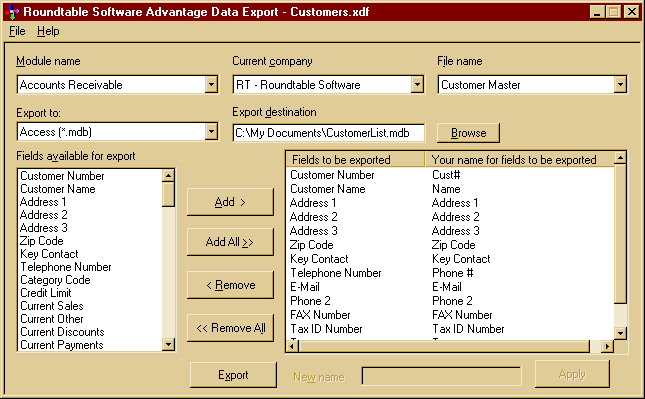Click the disabled Apply button
This screenshot has width=645, height=399.
pyautogui.click(x=572, y=374)
